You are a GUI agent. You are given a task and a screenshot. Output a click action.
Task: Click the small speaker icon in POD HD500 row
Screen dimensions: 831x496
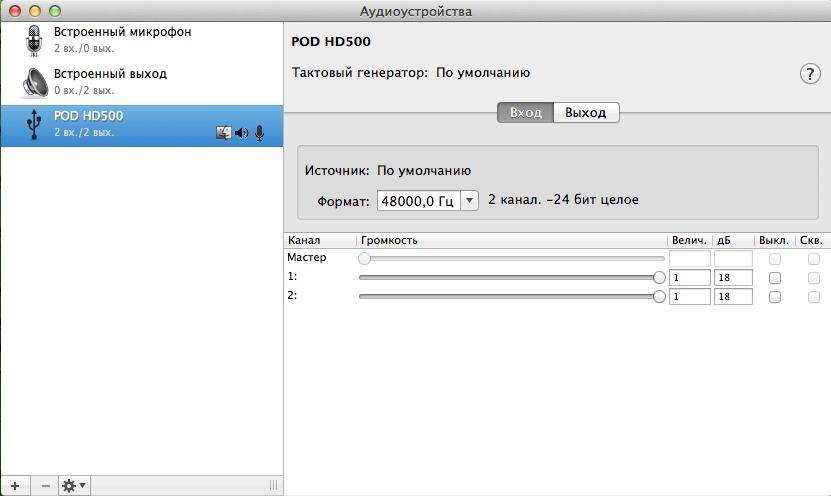[241, 133]
